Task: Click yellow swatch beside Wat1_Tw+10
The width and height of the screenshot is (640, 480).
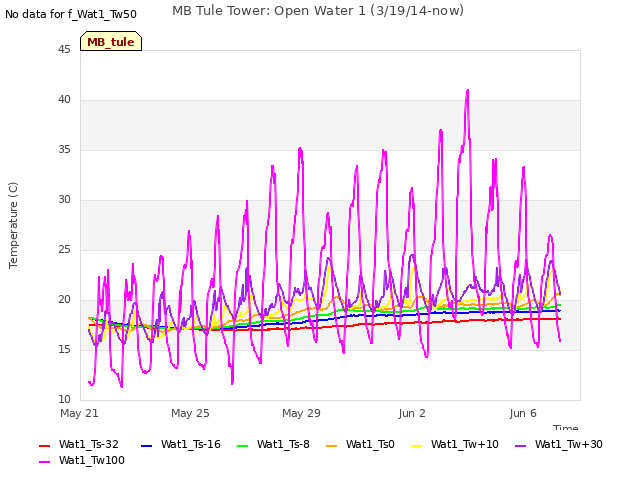Action: click(x=416, y=446)
